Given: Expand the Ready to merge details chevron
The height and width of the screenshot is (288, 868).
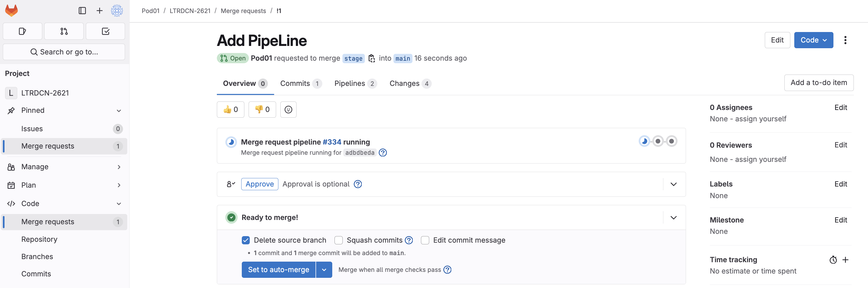Looking at the screenshot, I should (x=673, y=218).
